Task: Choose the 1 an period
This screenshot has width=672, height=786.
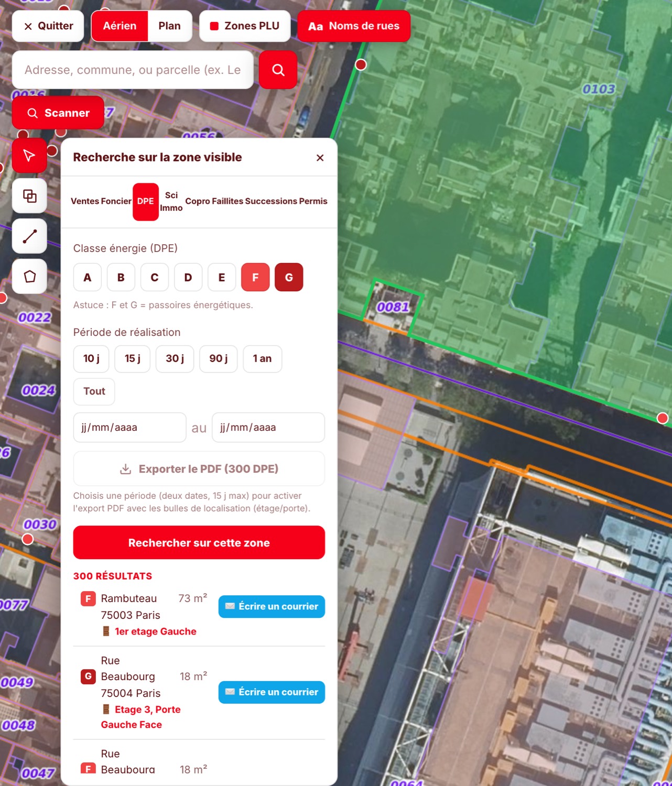Action: point(262,359)
